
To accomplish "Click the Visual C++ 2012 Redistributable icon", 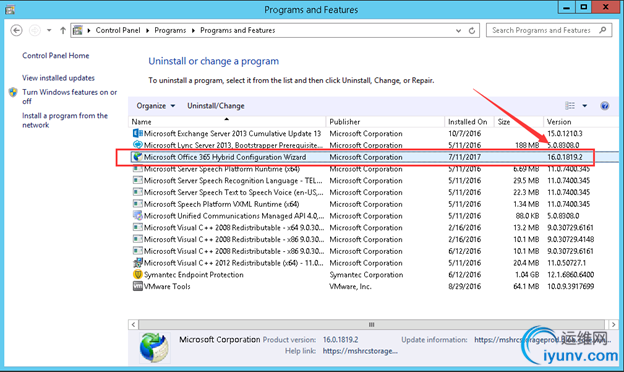I will point(137,263).
